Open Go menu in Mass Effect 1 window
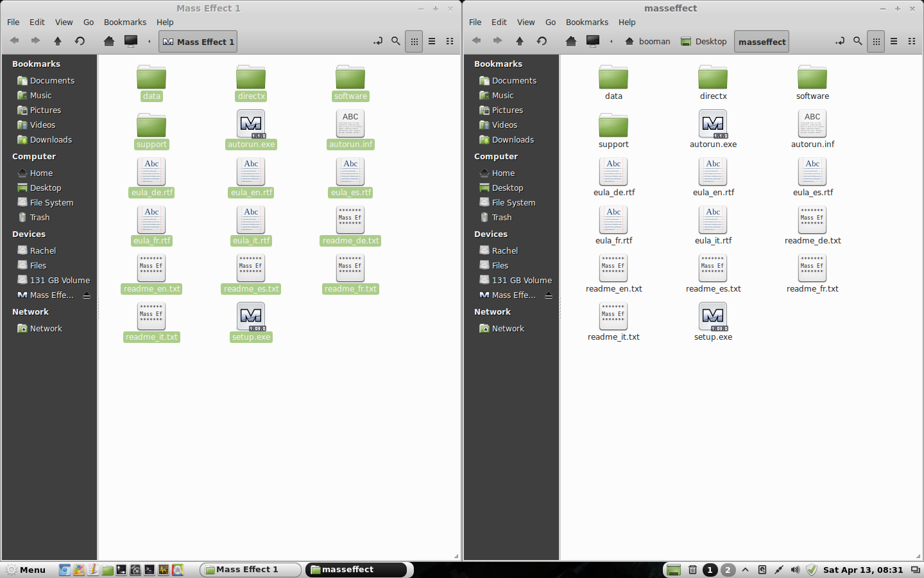The height and width of the screenshot is (578, 924). [x=89, y=22]
